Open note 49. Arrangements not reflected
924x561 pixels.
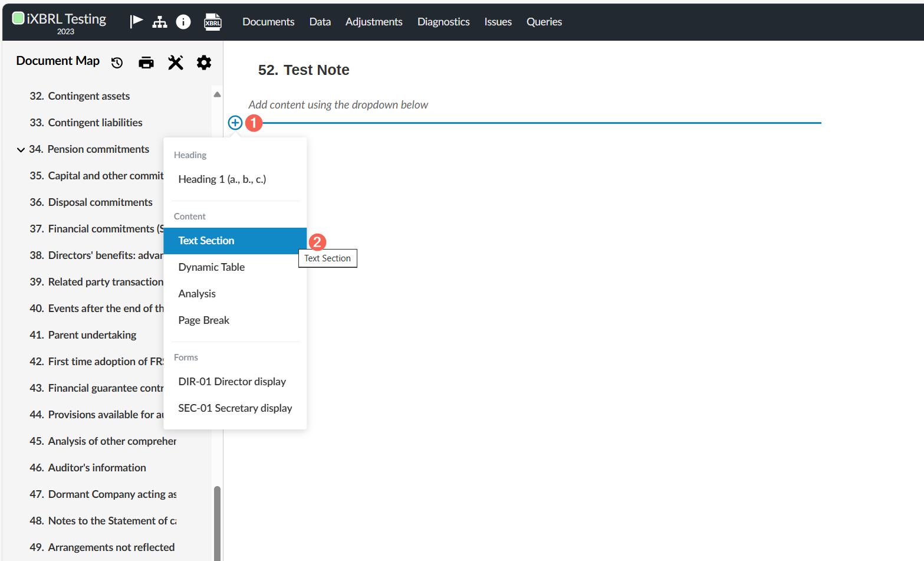coord(102,547)
